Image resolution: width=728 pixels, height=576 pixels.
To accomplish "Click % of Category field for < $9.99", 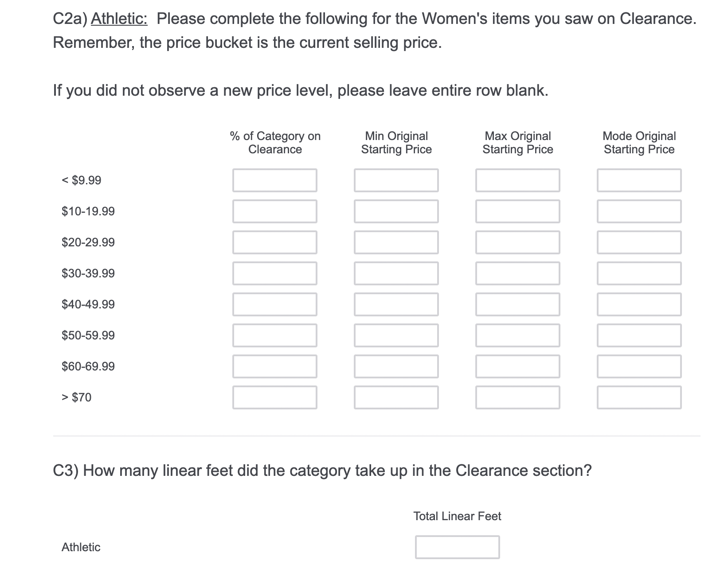I will pos(274,180).
